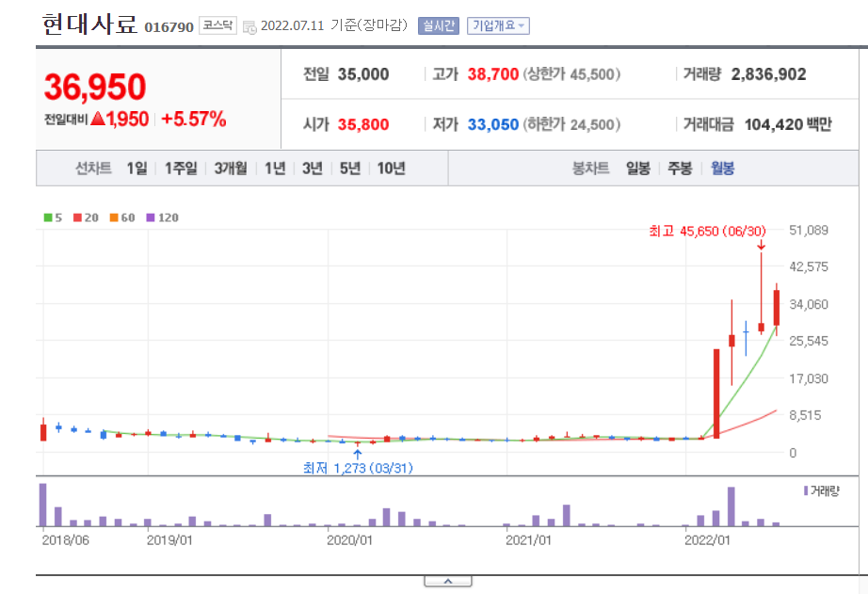Select the 10년 line chart tab

pos(392,168)
